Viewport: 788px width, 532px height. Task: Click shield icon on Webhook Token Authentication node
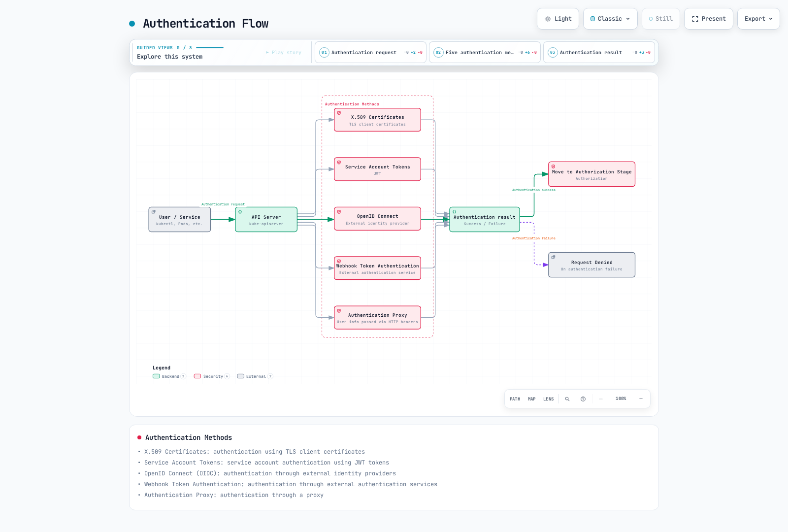339,261
